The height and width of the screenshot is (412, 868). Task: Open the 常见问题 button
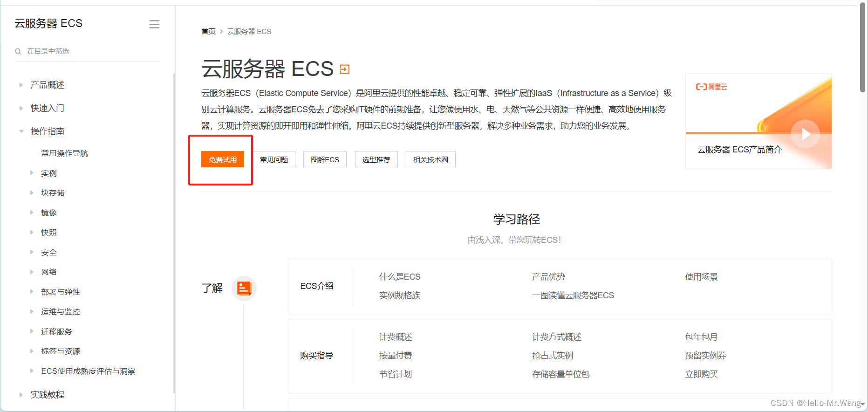click(274, 159)
